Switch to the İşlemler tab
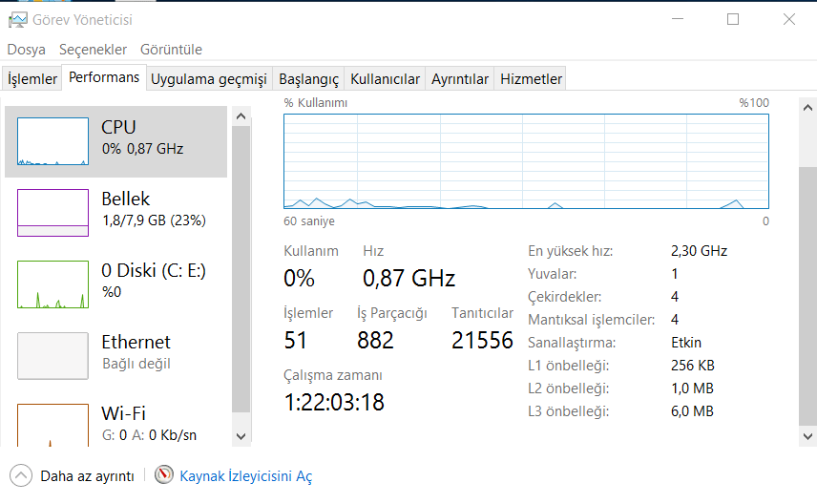Viewport: 817px width, 504px height. click(x=32, y=79)
